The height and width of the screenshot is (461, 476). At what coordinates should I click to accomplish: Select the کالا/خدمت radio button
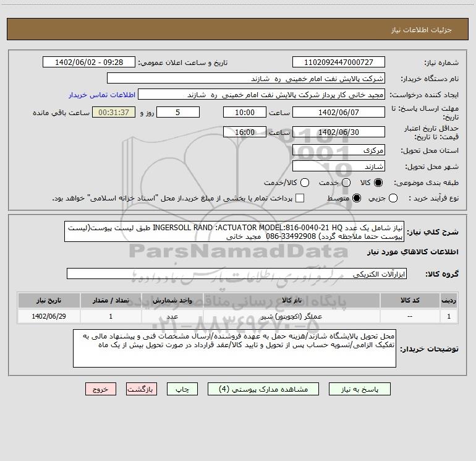point(305,183)
